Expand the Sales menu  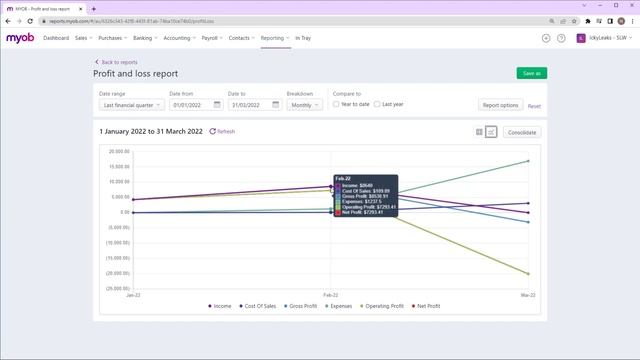[x=84, y=38]
